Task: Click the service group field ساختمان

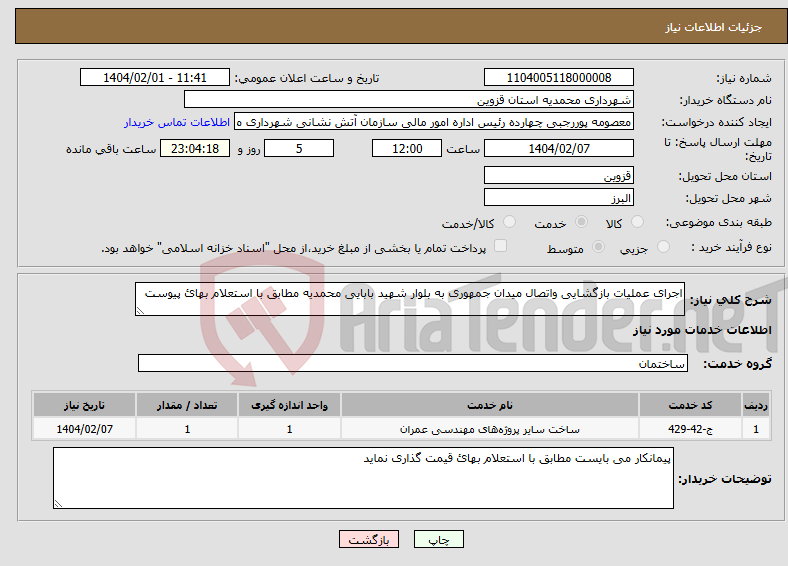Action: pyautogui.click(x=413, y=363)
